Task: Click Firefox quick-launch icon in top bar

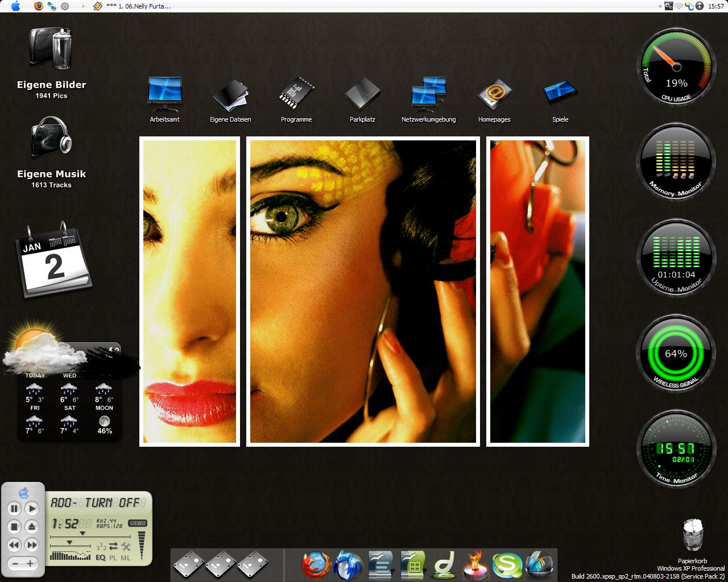Action: [x=39, y=6]
